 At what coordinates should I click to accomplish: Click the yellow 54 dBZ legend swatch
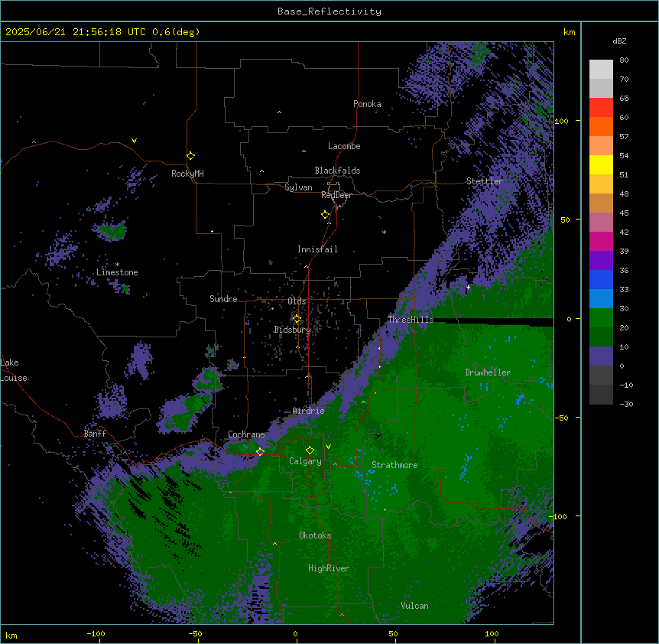tap(601, 164)
